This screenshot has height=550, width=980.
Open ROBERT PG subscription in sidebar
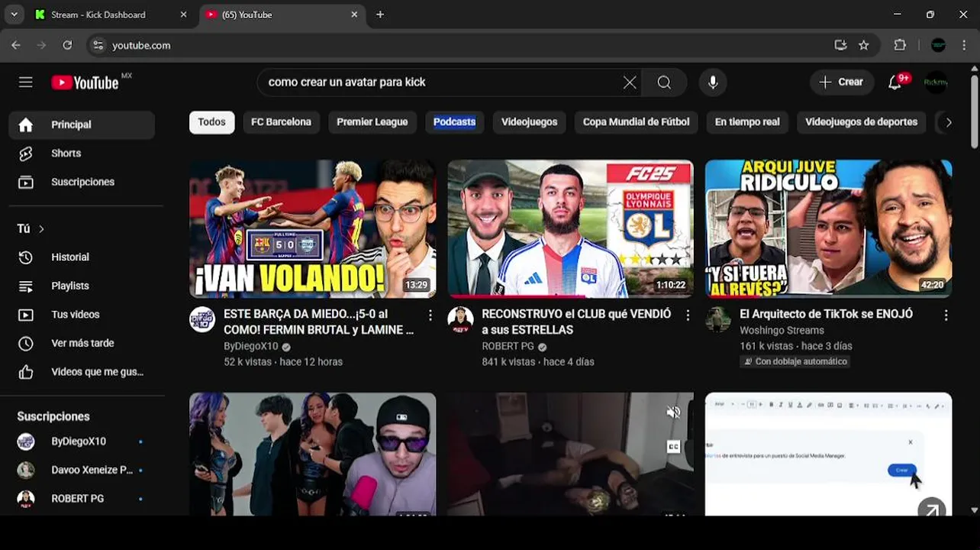pyautogui.click(x=82, y=499)
